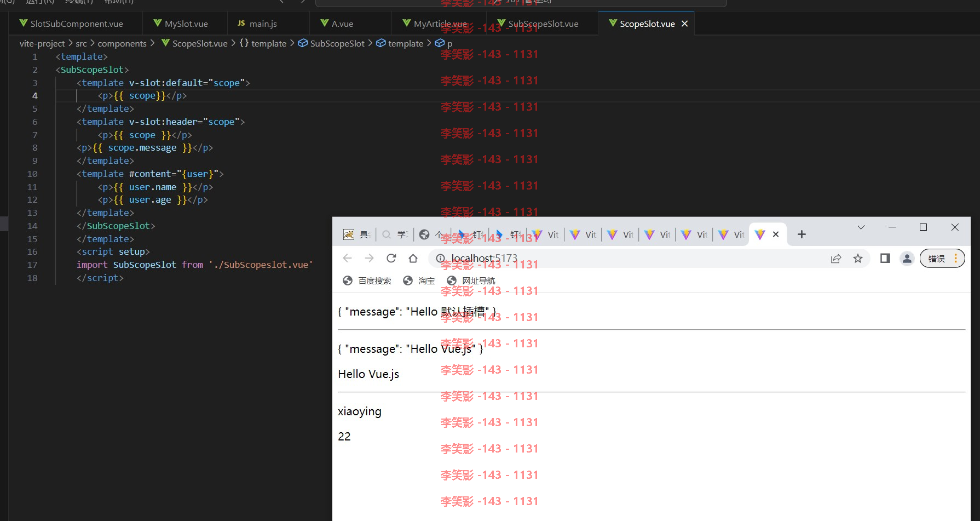
Task: Click 'user.name' expression on line 11
Action: [x=153, y=187]
